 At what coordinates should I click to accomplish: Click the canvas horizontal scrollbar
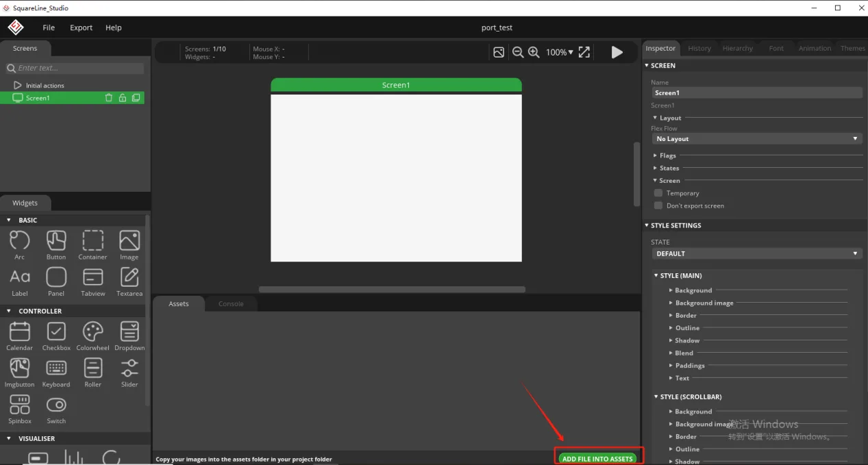click(x=392, y=290)
